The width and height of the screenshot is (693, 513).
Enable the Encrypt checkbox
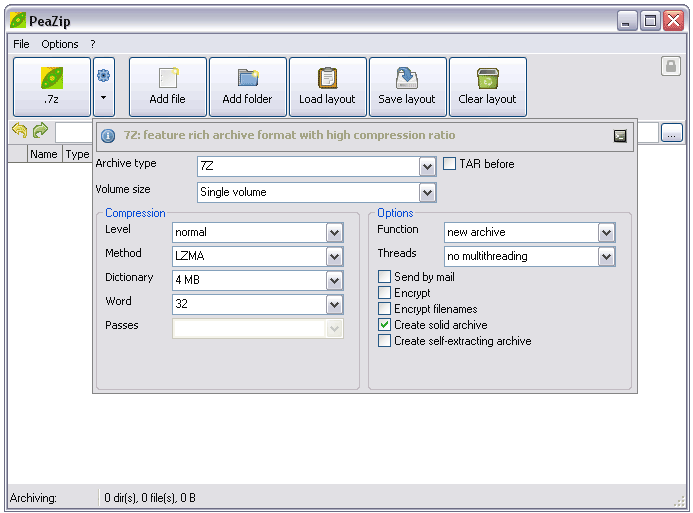click(x=384, y=293)
